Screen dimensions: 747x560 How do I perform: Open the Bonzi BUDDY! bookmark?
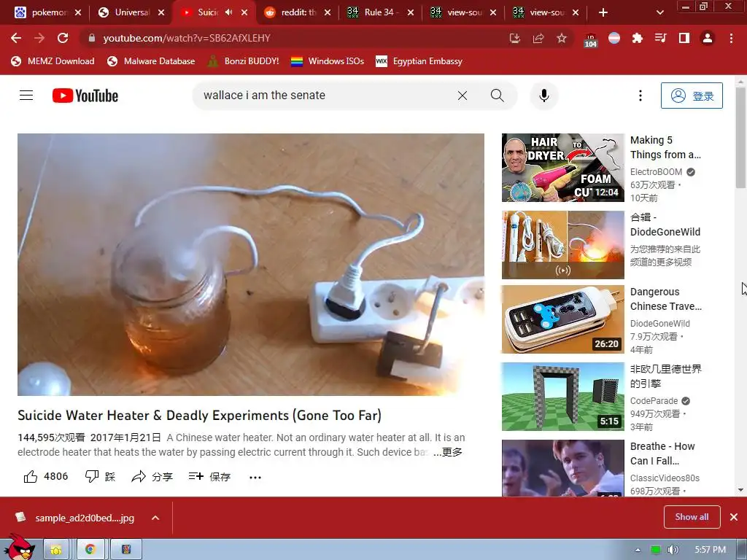click(x=243, y=61)
